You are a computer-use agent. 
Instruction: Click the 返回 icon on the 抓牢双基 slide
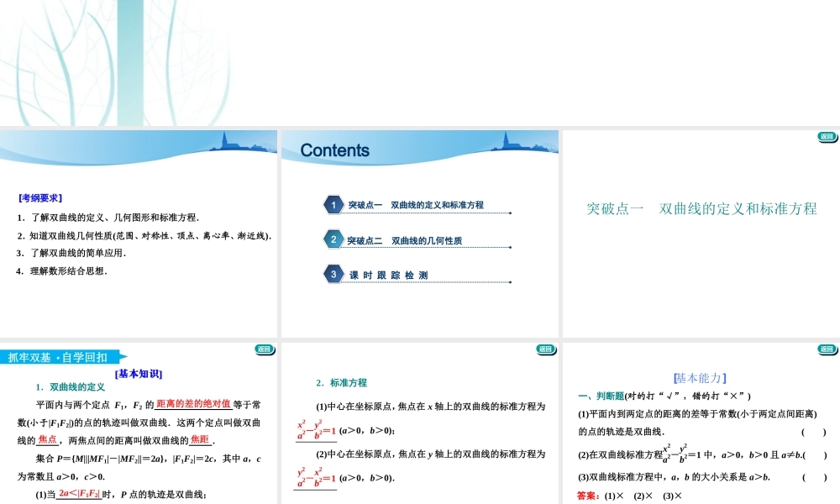[x=265, y=349]
